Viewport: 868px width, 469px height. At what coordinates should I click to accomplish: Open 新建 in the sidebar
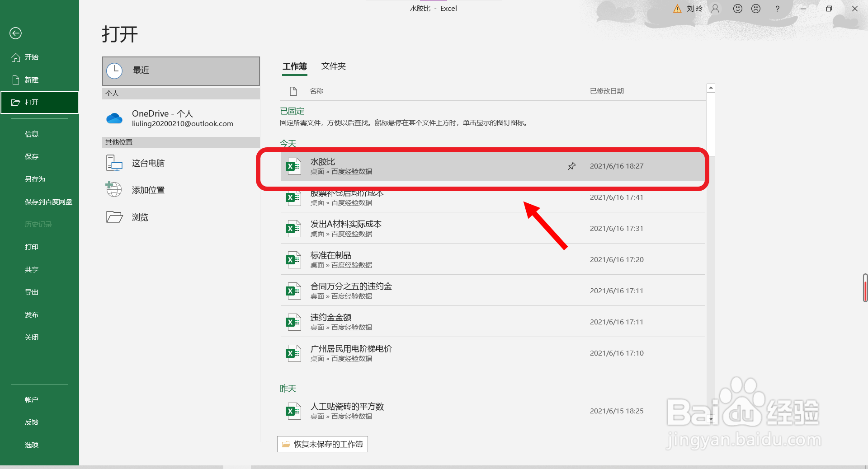tap(32, 80)
